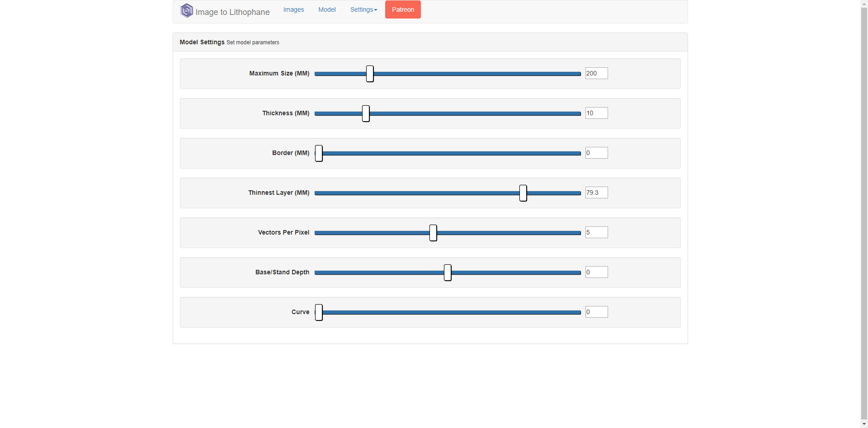
Task: Focus the Border value input box
Action: pyautogui.click(x=596, y=153)
